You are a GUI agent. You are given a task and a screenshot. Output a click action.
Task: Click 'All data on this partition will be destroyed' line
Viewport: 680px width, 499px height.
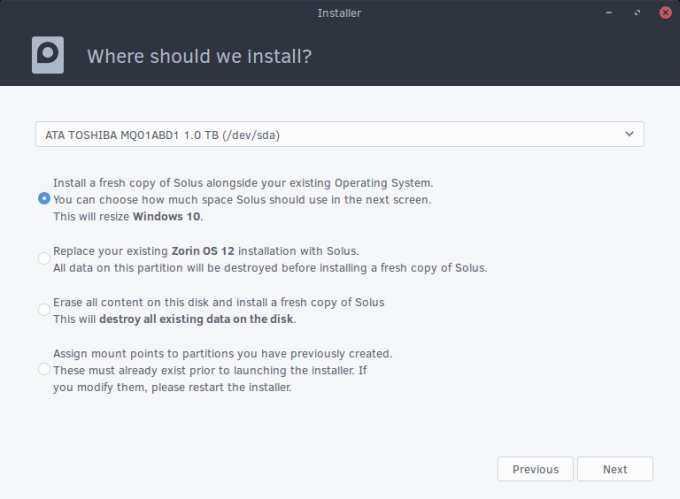coord(270,268)
